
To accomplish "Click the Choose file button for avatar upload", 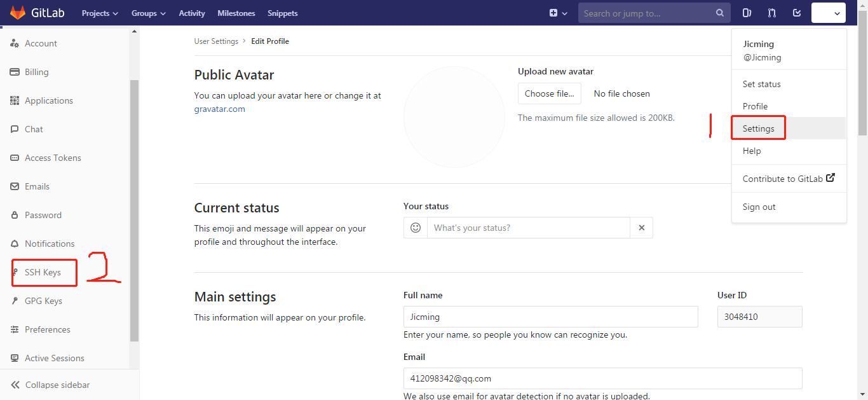I will [549, 93].
